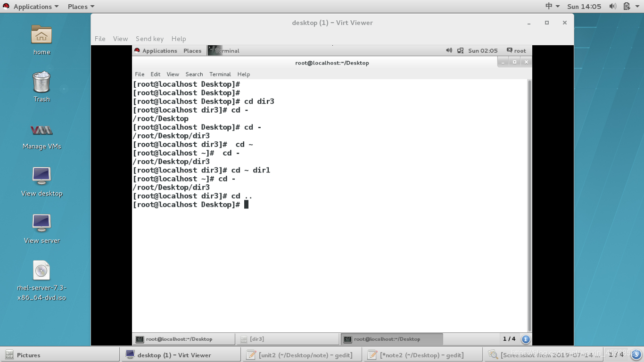
Task: Open the root user menu in guest panel
Action: pyautogui.click(x=520, y=50)
